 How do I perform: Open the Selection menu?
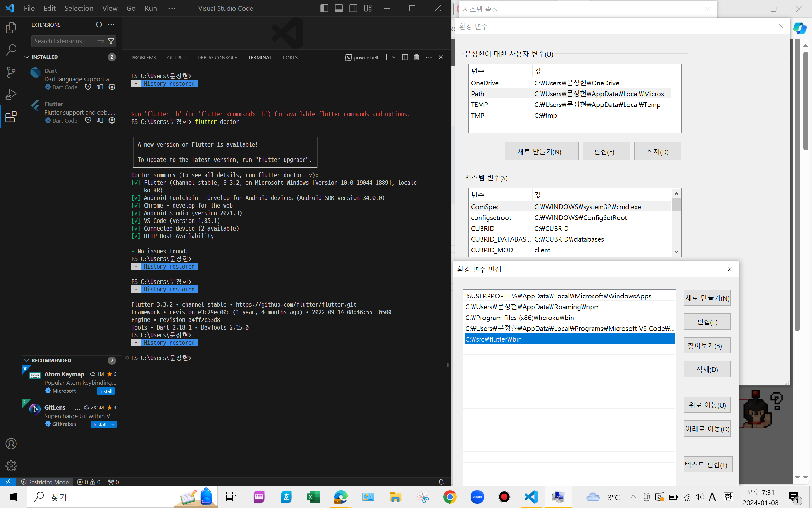point(79,8)
